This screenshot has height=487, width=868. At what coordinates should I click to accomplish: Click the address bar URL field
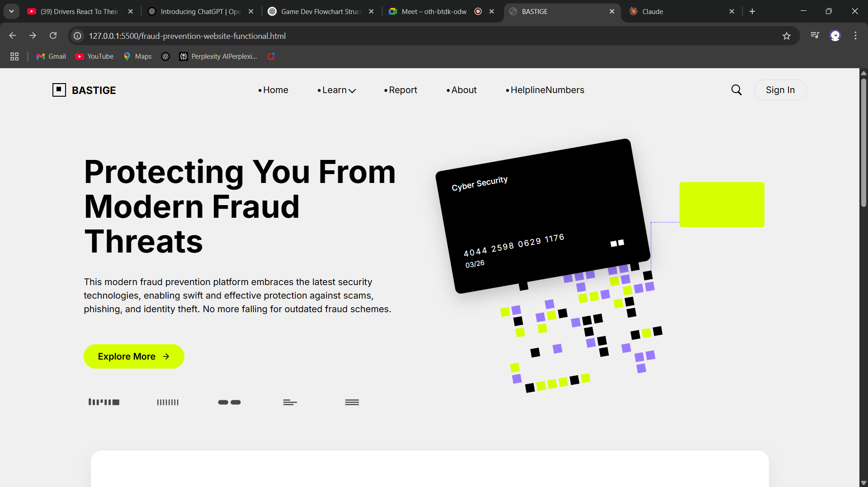(407, 36)
